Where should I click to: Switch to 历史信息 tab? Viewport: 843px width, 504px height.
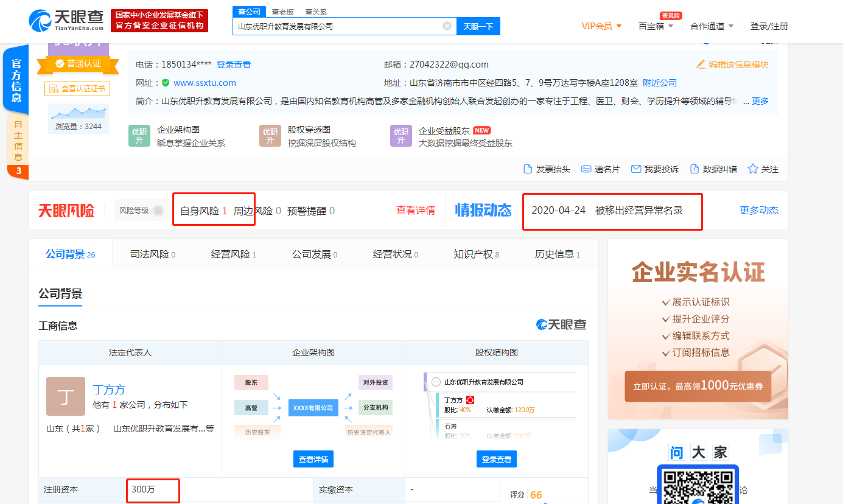[558, 254]
